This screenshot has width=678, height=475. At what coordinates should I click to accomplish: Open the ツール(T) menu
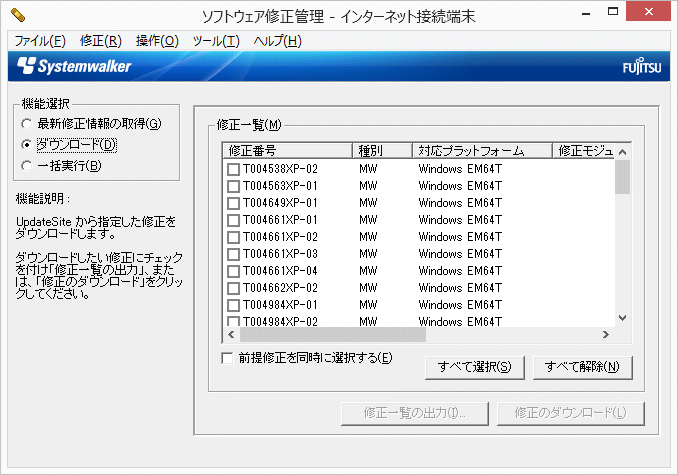tap(216, 41)
